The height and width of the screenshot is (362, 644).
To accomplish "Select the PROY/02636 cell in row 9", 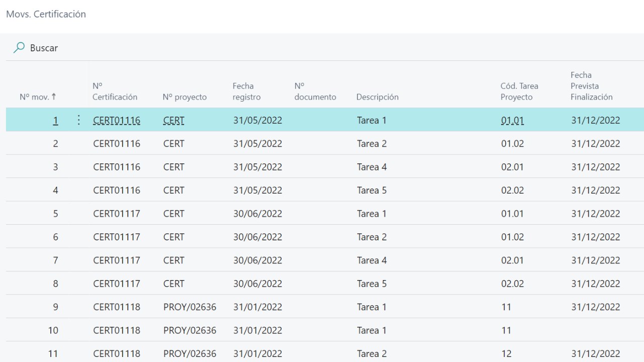I will point(190,307).
